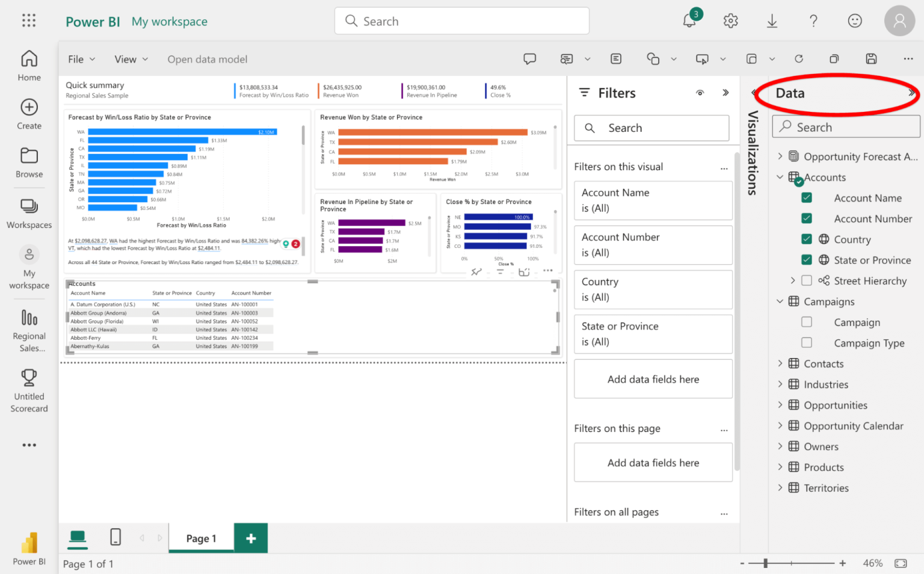Select the Page 1 tab
The image size is (924, 574).
click(201, 538)
